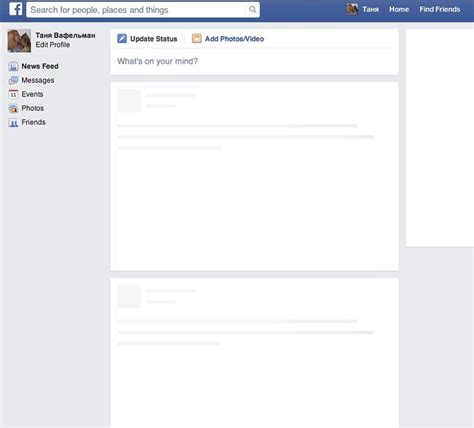Open Find Friends link

tap(440, 9)
